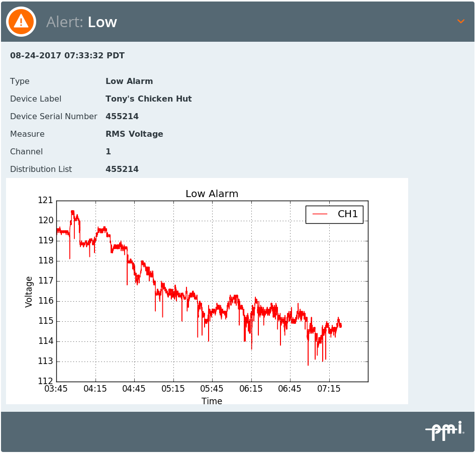Click the Voltage y-axis label

(29, 292)
